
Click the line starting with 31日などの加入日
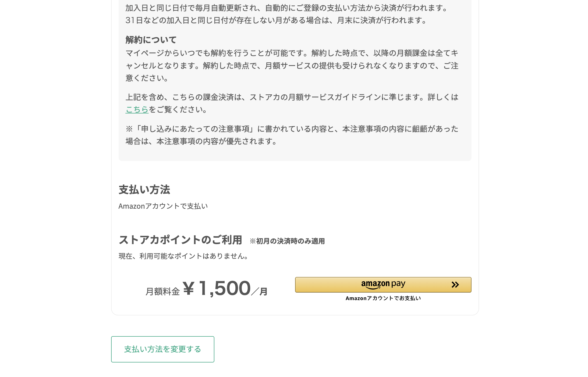[x=277, y=20]
